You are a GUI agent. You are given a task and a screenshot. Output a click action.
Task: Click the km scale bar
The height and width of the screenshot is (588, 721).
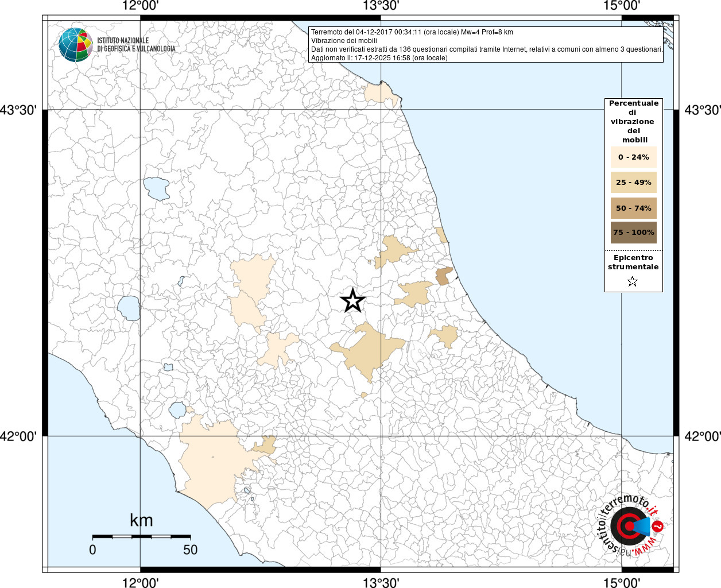click(x=141, y=536)
